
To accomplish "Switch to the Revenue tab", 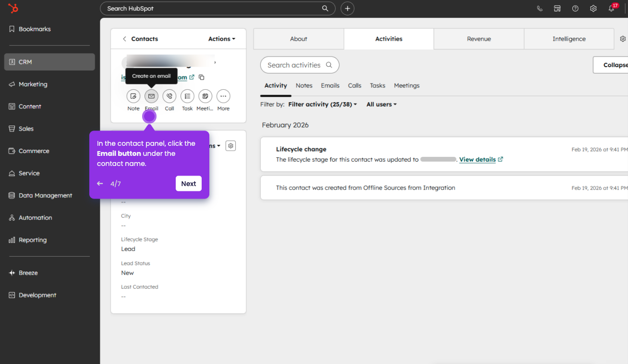I will 479,39.
